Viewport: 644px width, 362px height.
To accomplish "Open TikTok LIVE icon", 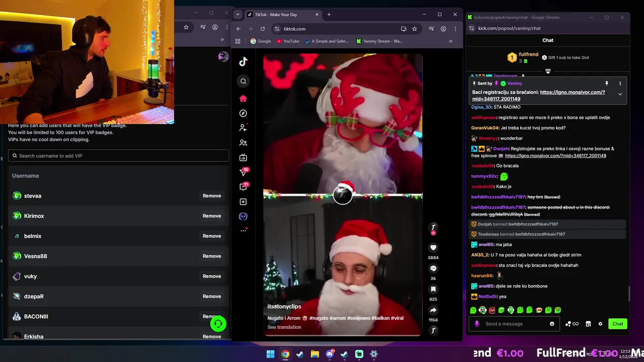I will (243, 157).
